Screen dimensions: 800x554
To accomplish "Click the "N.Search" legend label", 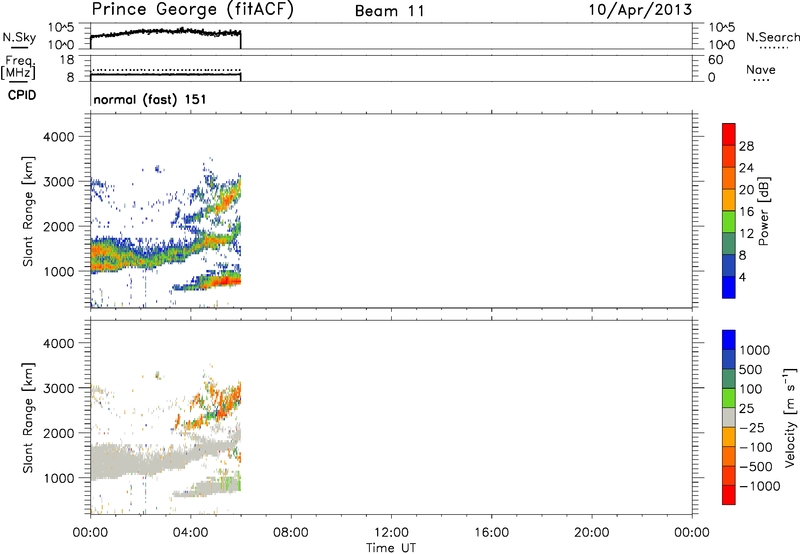I will coord(772,37).
